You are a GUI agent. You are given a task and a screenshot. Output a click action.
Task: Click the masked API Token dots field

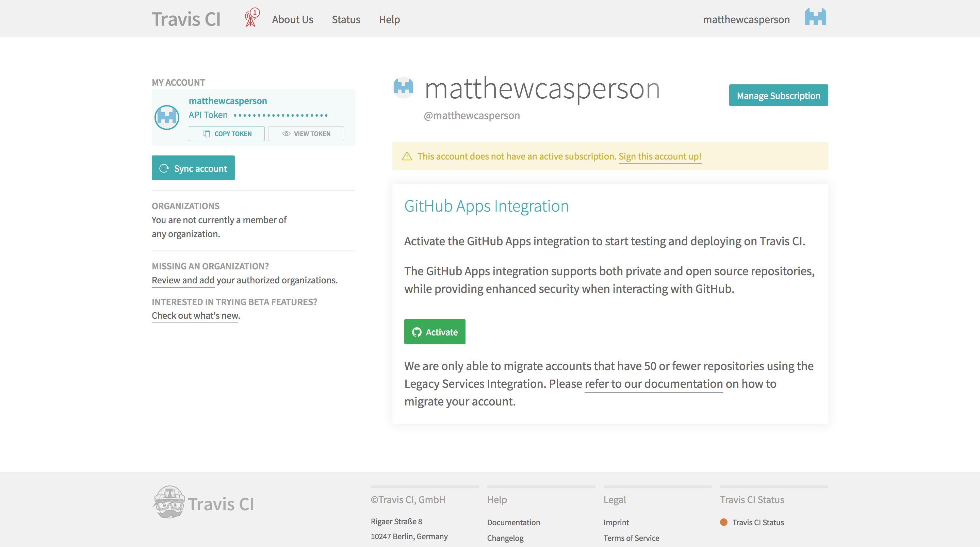point(281,115)
